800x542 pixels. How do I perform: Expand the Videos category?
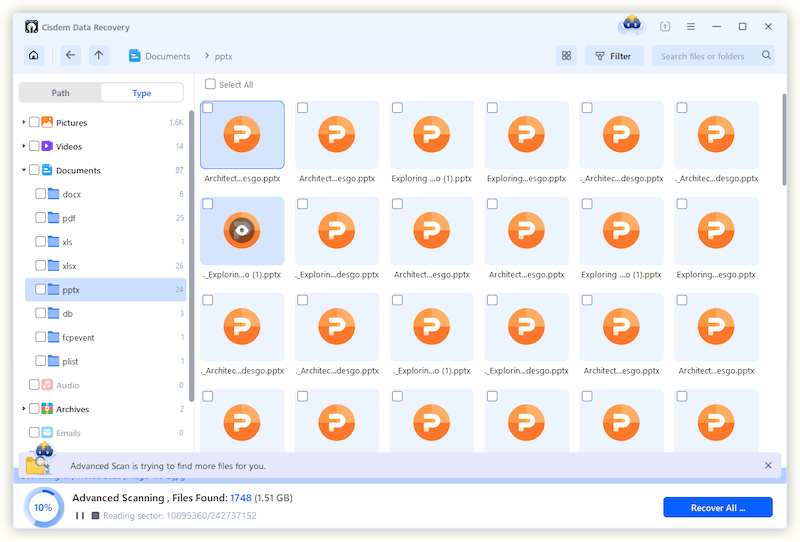23,146
